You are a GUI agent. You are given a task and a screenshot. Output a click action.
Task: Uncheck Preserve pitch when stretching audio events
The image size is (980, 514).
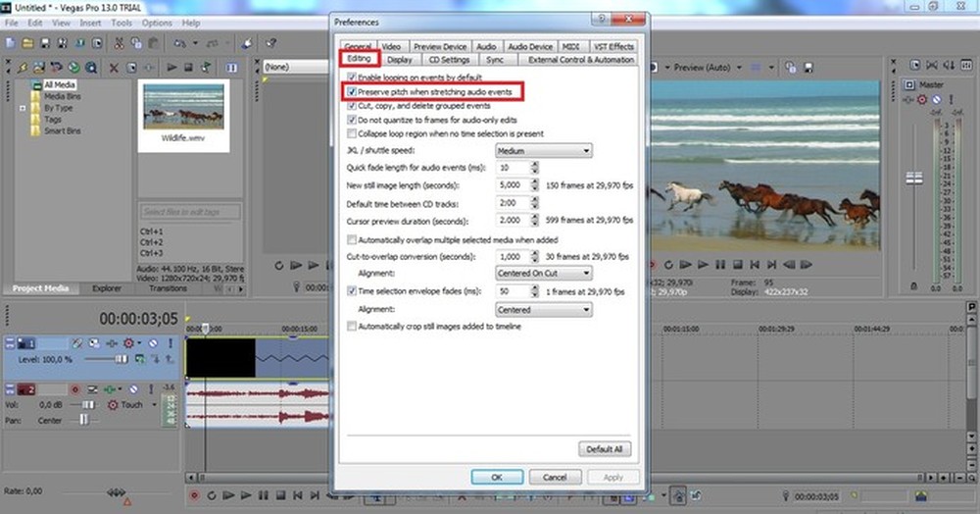tap(352, 92)
